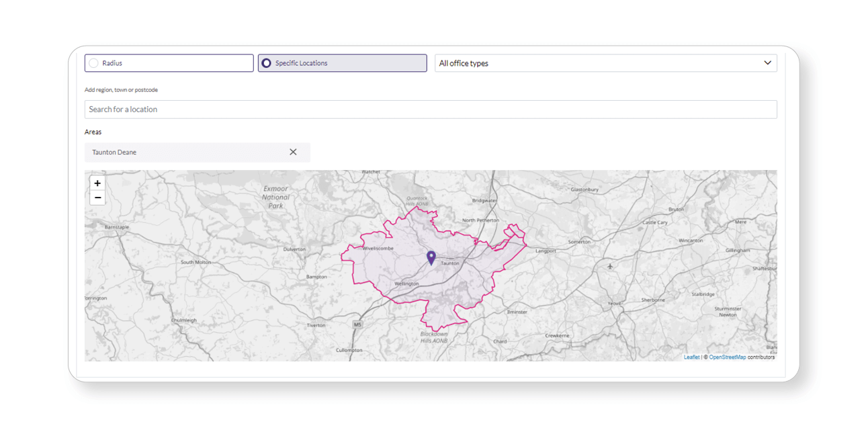Zoom out on the map
Screen dimensions: 868x434
97,197
